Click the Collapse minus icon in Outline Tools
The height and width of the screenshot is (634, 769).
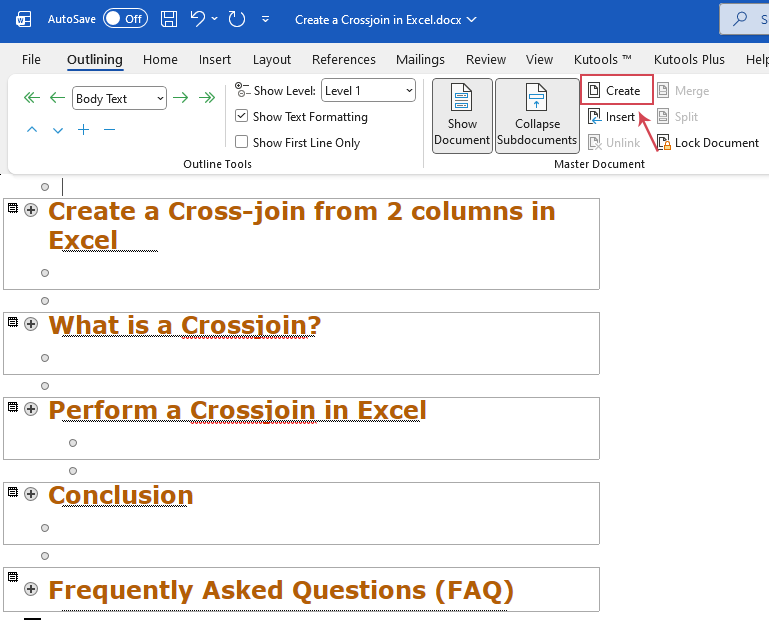[x=109, y=130]
